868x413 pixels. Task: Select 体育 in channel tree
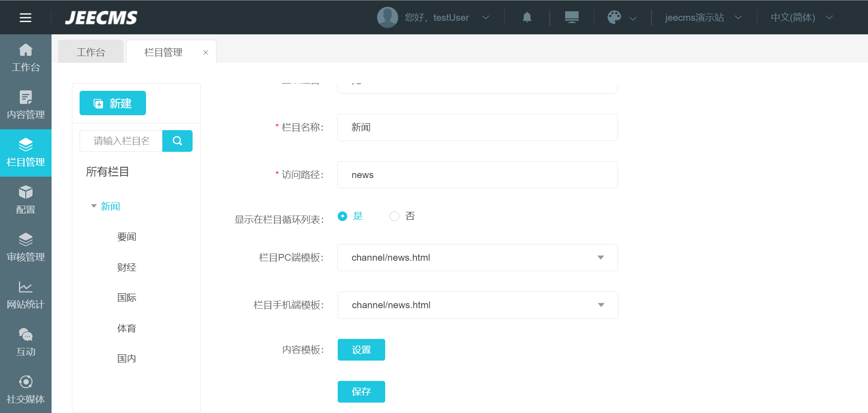click(x=127, y=328)
